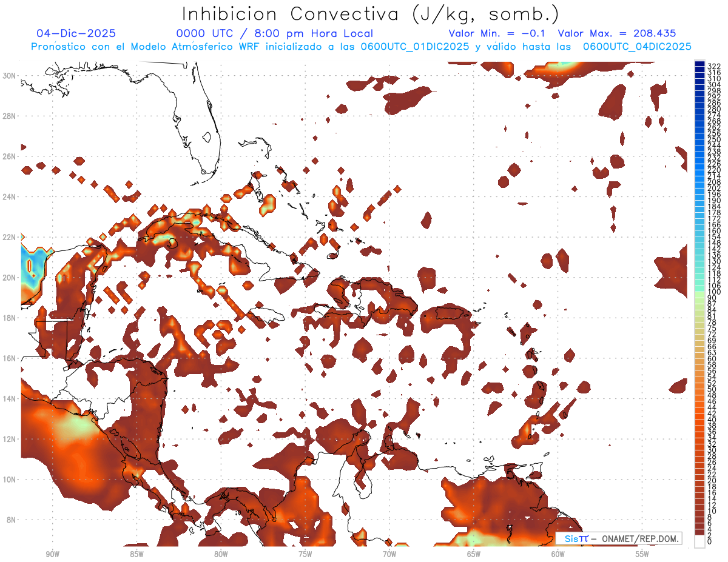Select the date text "04-Dic-2025"
This screenshot has width=728, height=562.
[x=76, y=34]
